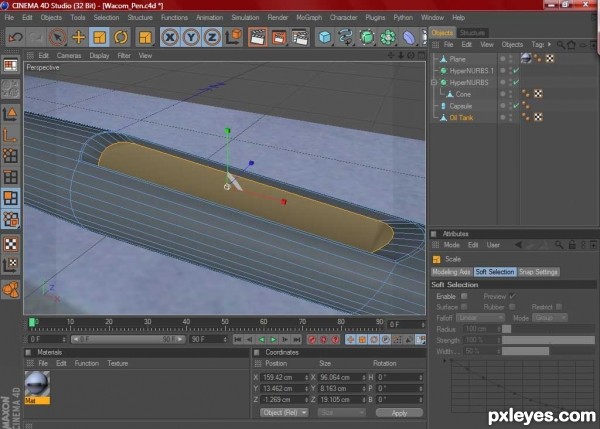Select the Live Selection tool

pyautogui.click(x=57, y=38)
